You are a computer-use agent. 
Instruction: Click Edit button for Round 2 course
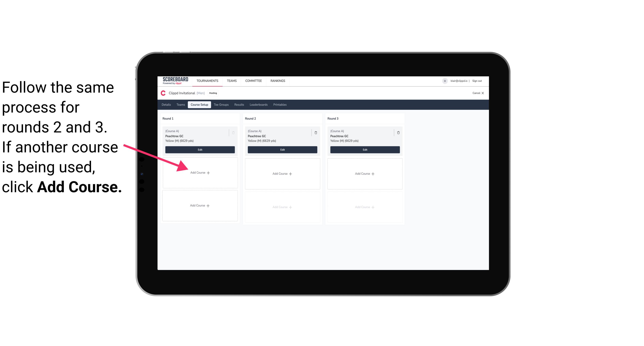tap(282, 150)
